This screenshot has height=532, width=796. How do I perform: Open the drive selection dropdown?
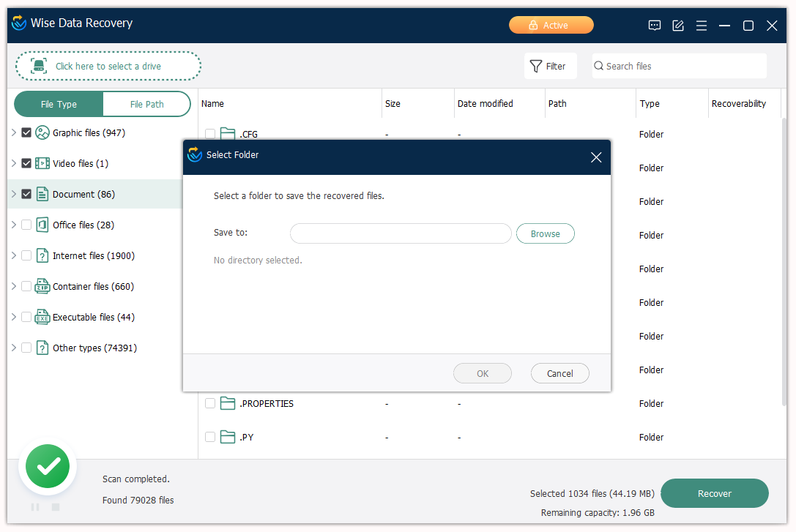point(108,67)
